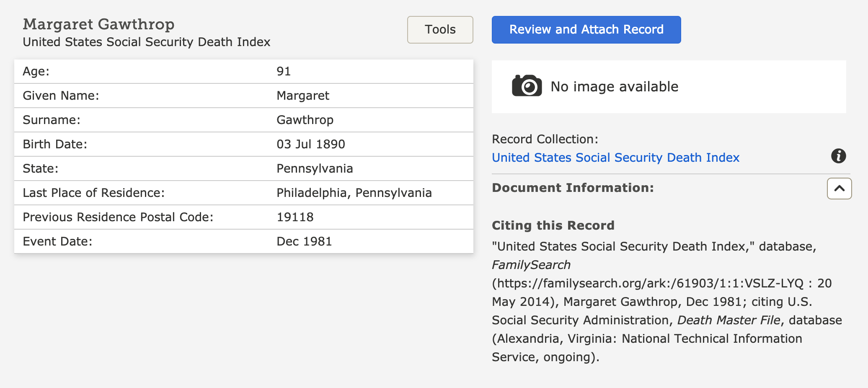Click the State value Pennsylvania
This screenshot has height=388, width=868.
pos(315,168)
